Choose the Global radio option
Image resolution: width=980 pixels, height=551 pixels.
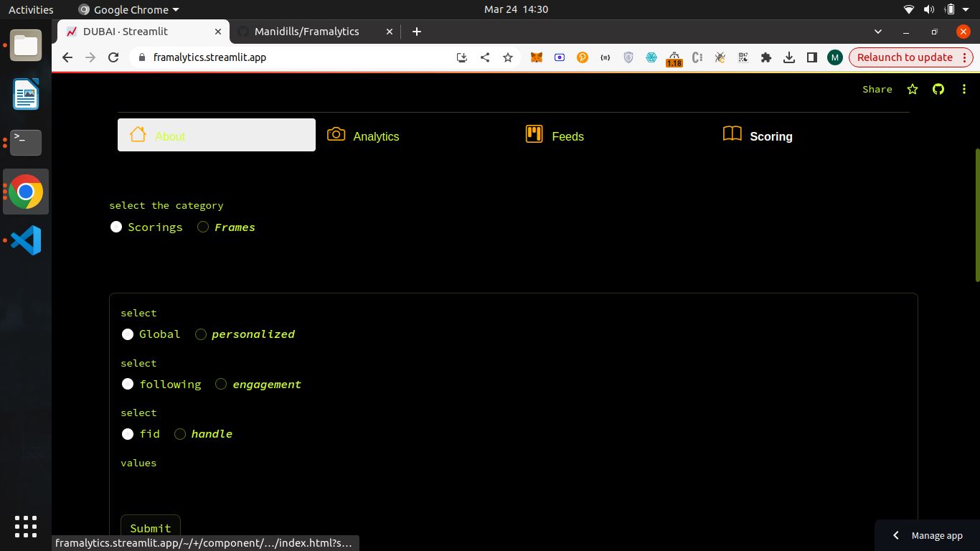coord(151,334)
